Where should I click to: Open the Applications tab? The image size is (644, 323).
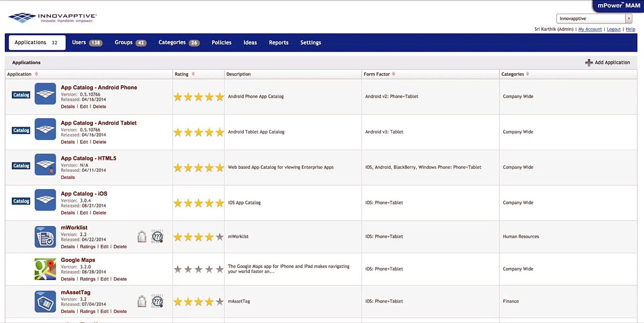click(x=37, y=43)
